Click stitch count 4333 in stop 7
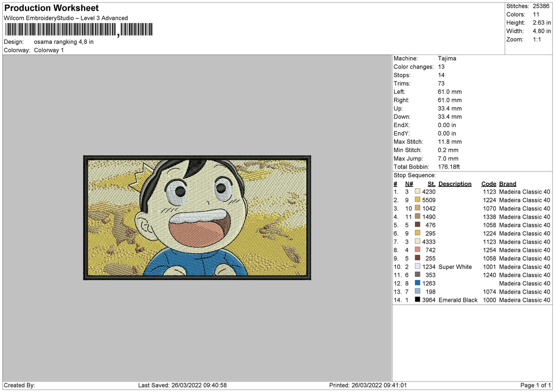Screen dimensions: 555x392 tap(429, 242)
